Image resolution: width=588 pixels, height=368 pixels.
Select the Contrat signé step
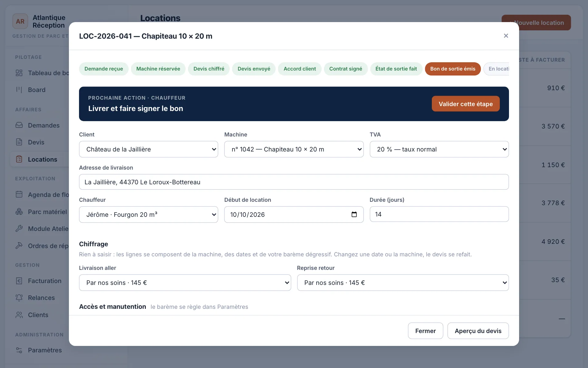[x=346, y=69]
